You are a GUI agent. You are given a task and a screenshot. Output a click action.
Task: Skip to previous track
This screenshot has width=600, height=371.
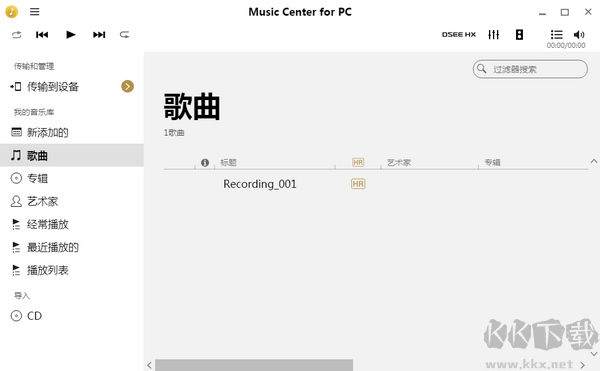click(42, 35)
